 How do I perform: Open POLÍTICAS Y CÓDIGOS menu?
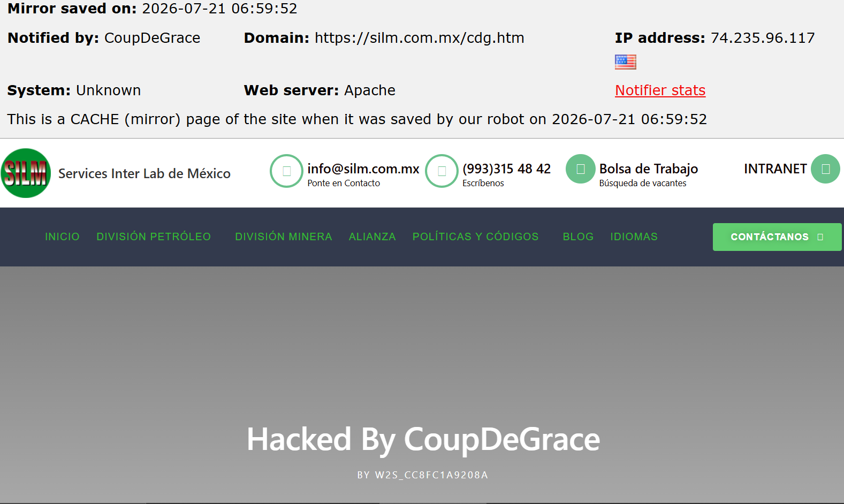475,236
